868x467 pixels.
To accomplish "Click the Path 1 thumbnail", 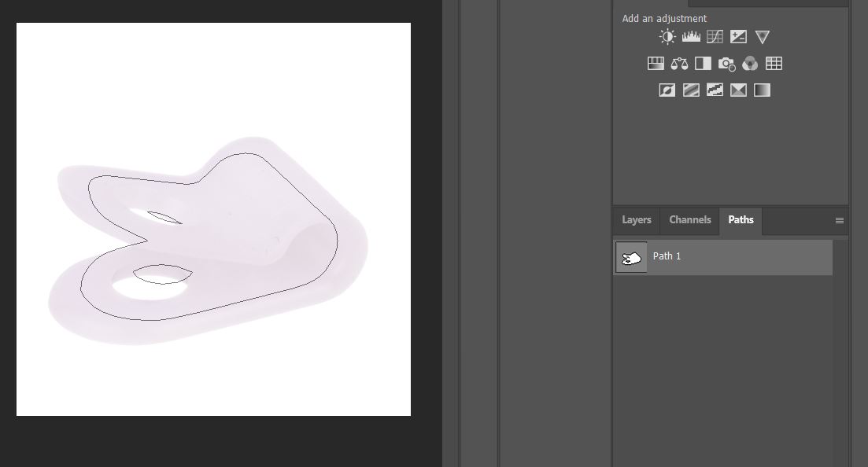I will click(631, 258).
